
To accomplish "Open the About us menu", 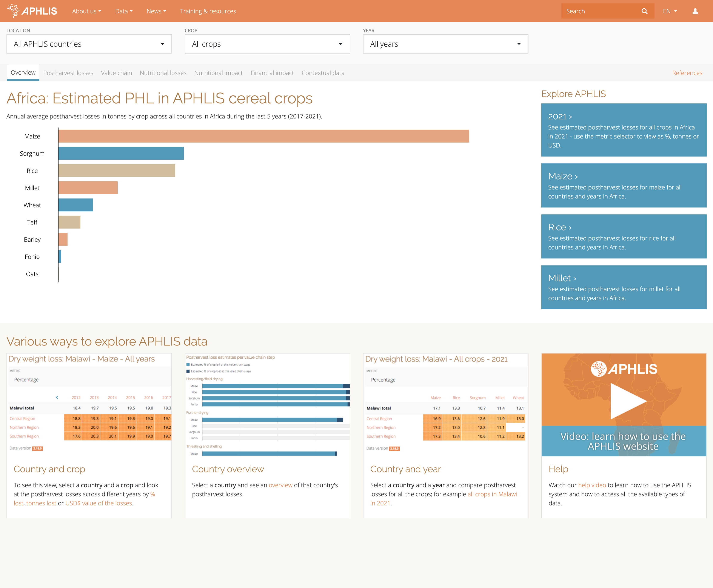I will [87, 11].
